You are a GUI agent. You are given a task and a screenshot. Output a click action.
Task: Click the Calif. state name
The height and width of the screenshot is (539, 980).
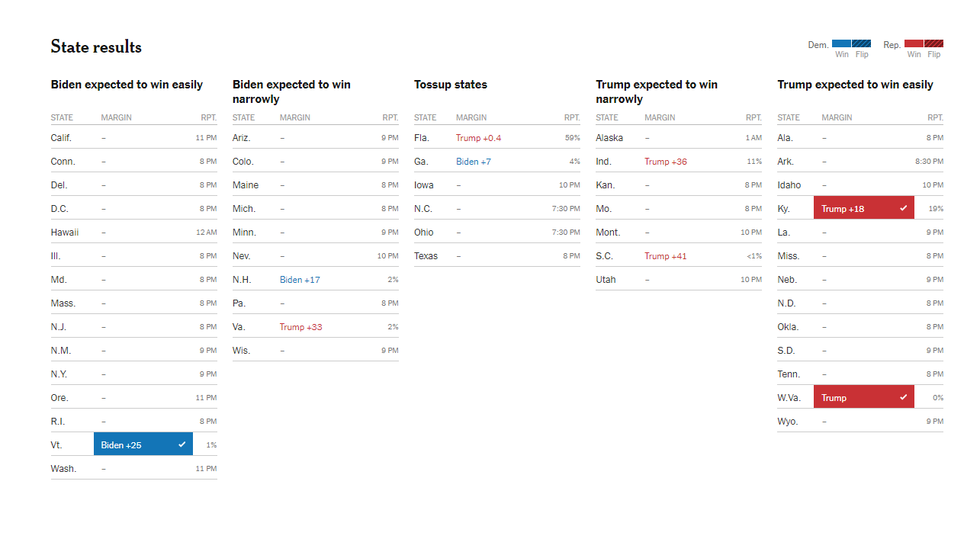(x=61, y=138)
